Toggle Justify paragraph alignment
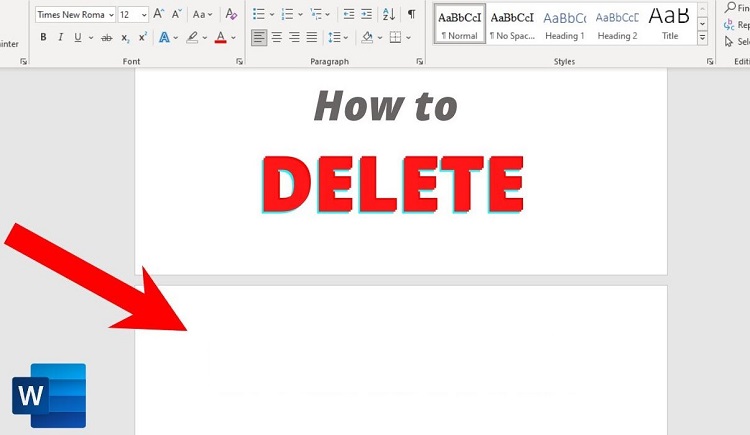Screen dimensions: 750x435 312,37
